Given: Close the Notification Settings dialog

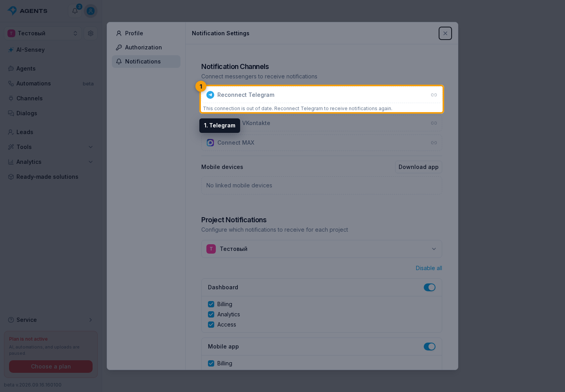Looking at the screenshot, I should [445, 33].
